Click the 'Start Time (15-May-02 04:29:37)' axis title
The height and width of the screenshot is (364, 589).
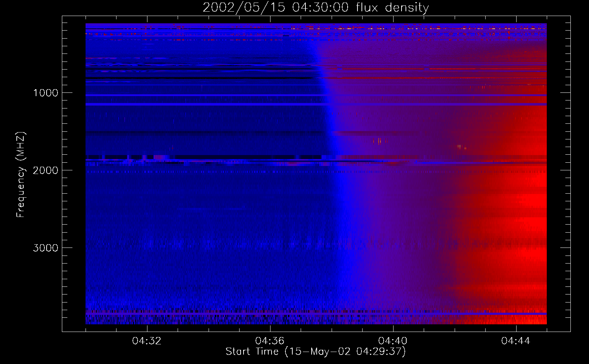tap(316, 352)
